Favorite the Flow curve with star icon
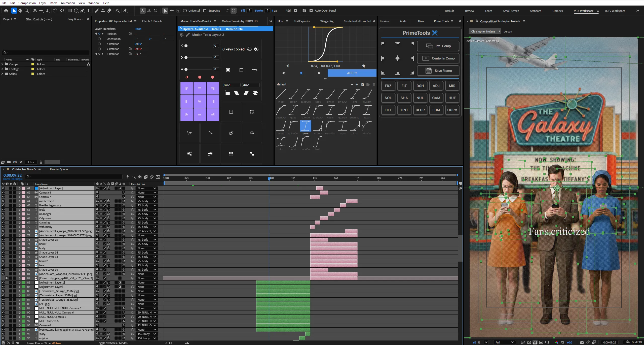The image size is (644, 345). 364,66
